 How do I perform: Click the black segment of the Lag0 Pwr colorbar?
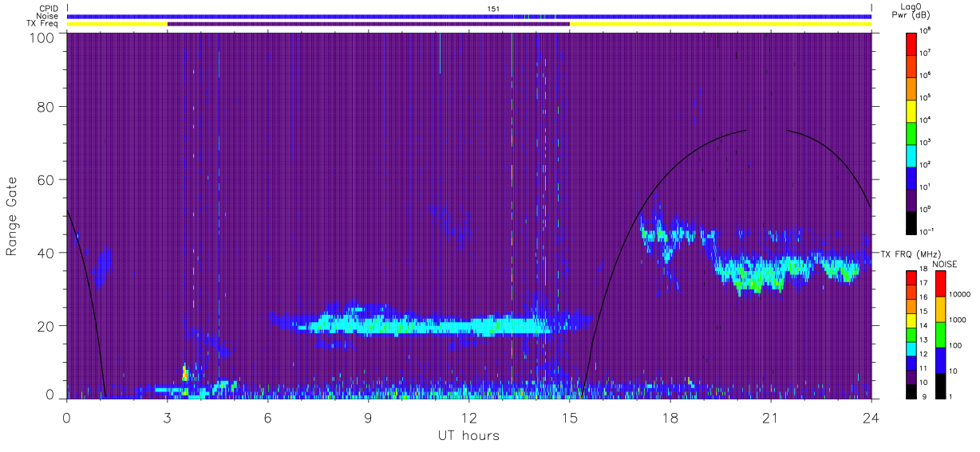click(x=912, y=222)
